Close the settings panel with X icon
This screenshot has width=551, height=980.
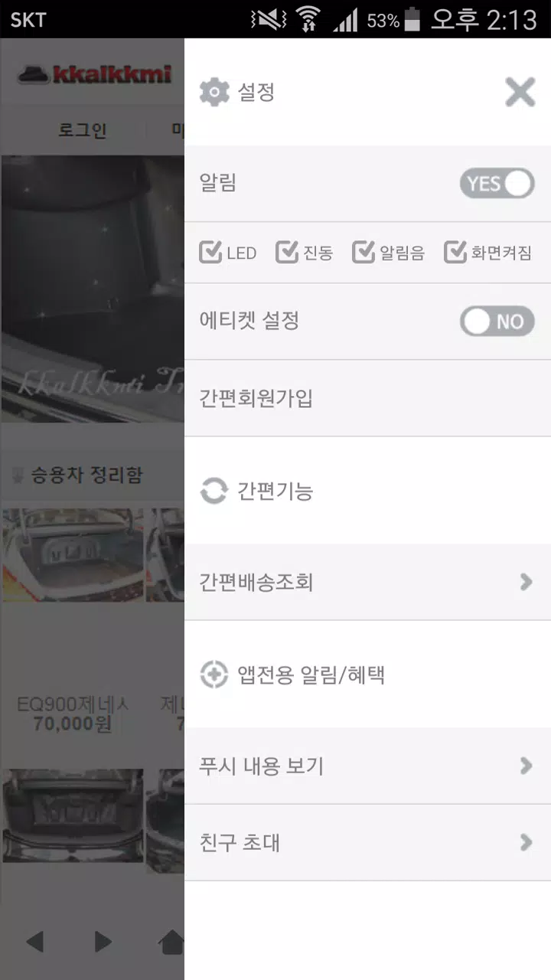click(520, 93)
